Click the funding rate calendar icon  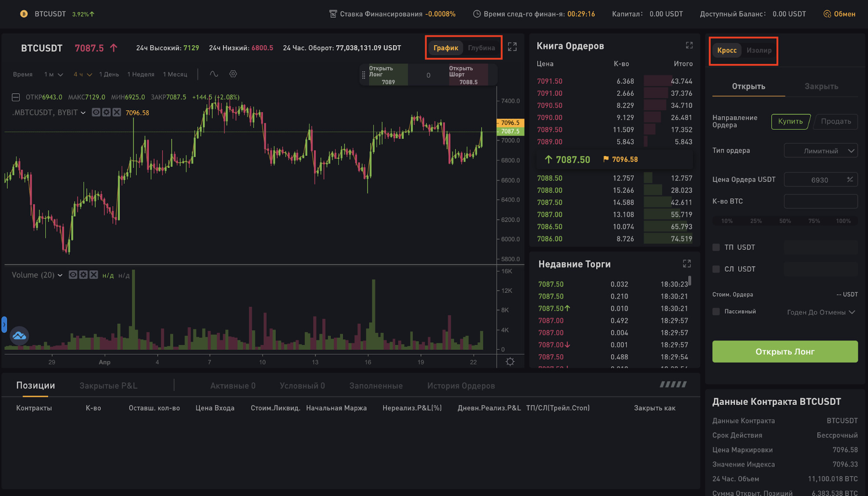pos(333,14)
